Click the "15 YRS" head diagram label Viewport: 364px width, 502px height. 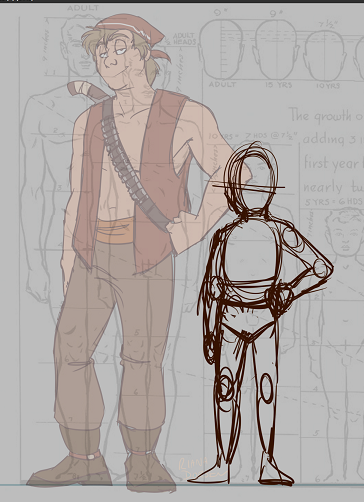tap(279, 85)
